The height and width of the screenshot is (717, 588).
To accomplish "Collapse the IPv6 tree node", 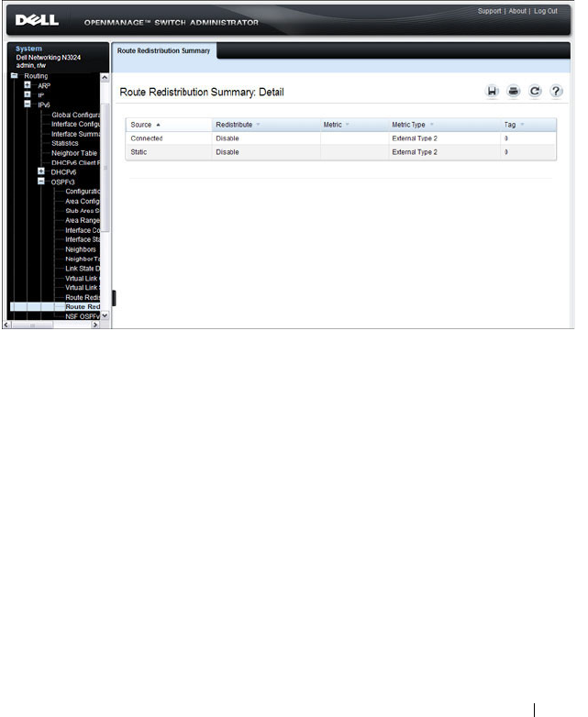I will pyautogui.click(x=28, y=105).
